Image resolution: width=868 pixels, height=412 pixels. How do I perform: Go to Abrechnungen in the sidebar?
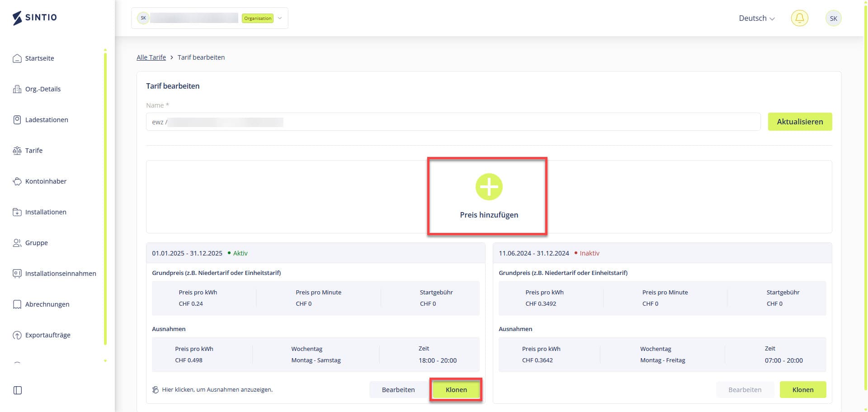point(47,304)
